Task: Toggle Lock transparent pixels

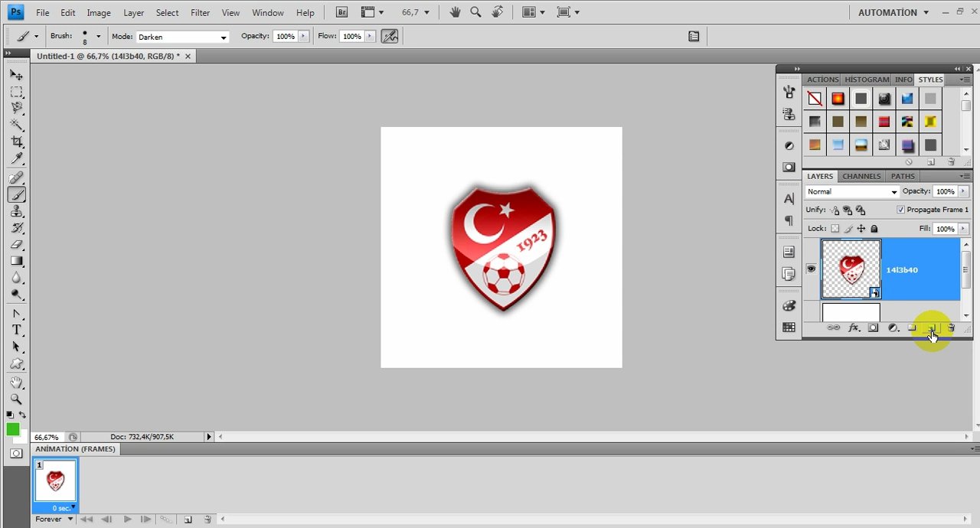Action: (835, 229)
